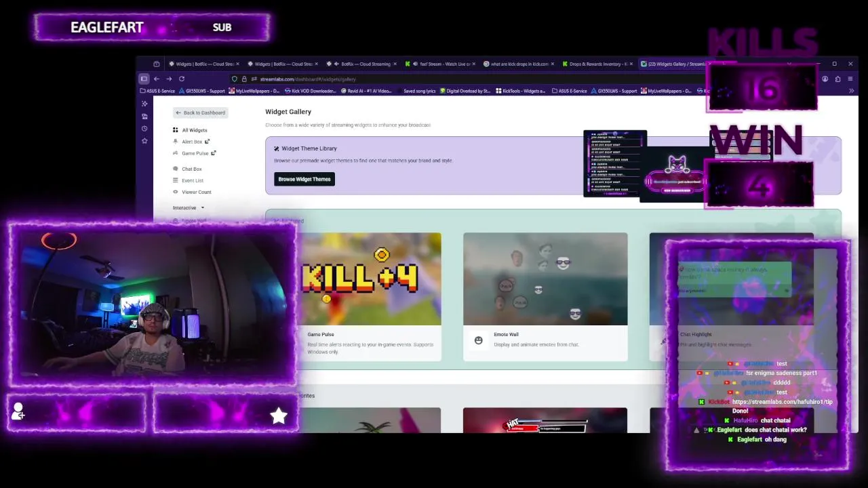Click the Widget Theme Library wand icon
The width and height of the screenshot is (868, 488).
277,148
